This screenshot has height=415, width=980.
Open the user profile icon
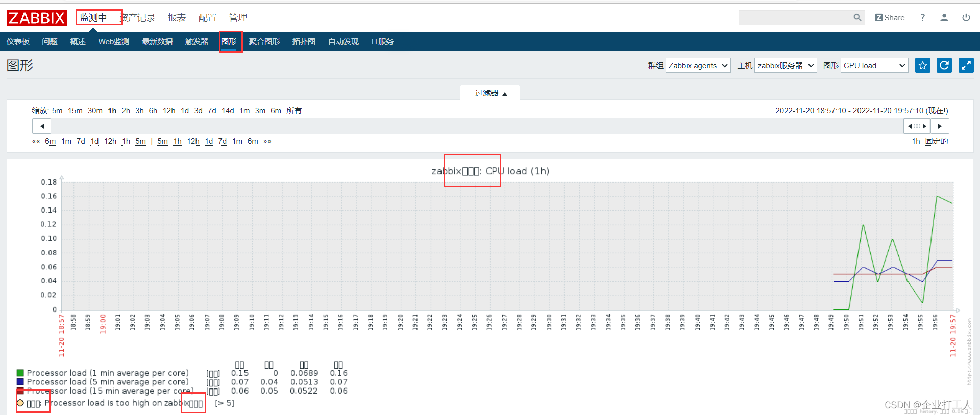pos(944,18)
